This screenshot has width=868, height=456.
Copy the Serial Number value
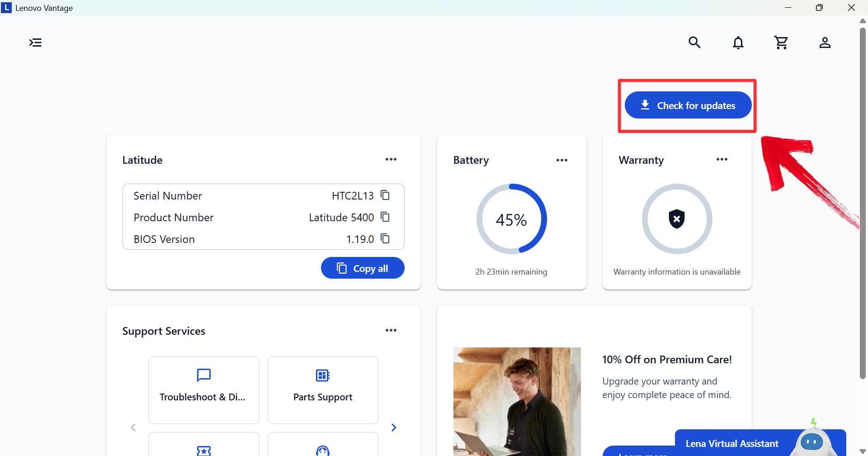[x=385, y=195]
